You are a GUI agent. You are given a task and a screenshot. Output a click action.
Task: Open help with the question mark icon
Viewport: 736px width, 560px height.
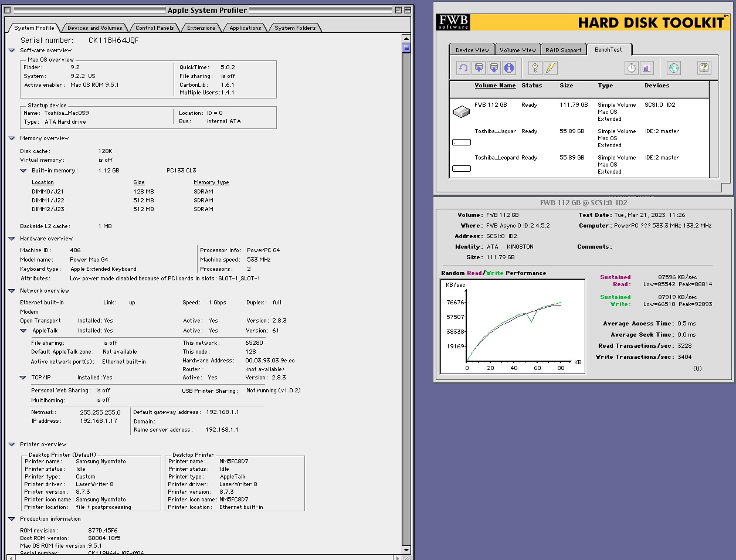(704, 68)
